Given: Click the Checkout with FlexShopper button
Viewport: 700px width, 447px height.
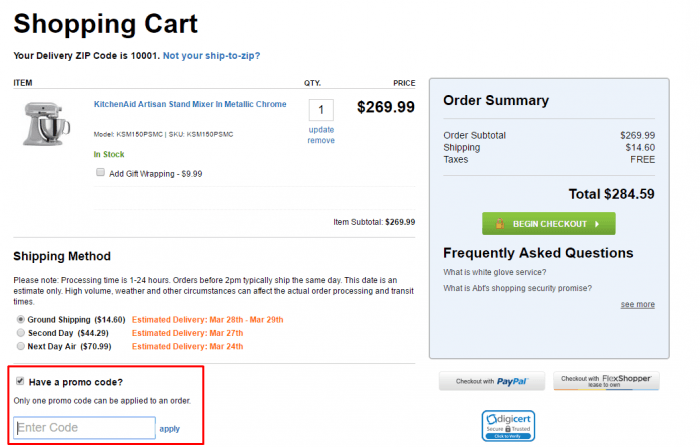Looking at the screenshot, I should pyautogui.click(x=606, y=381).
